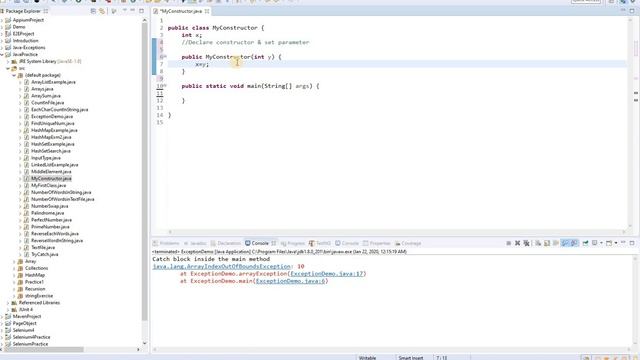The width and height of the screenshot is (640, 360).
Task: Click the main method signature on line 10
Action: 250,86
